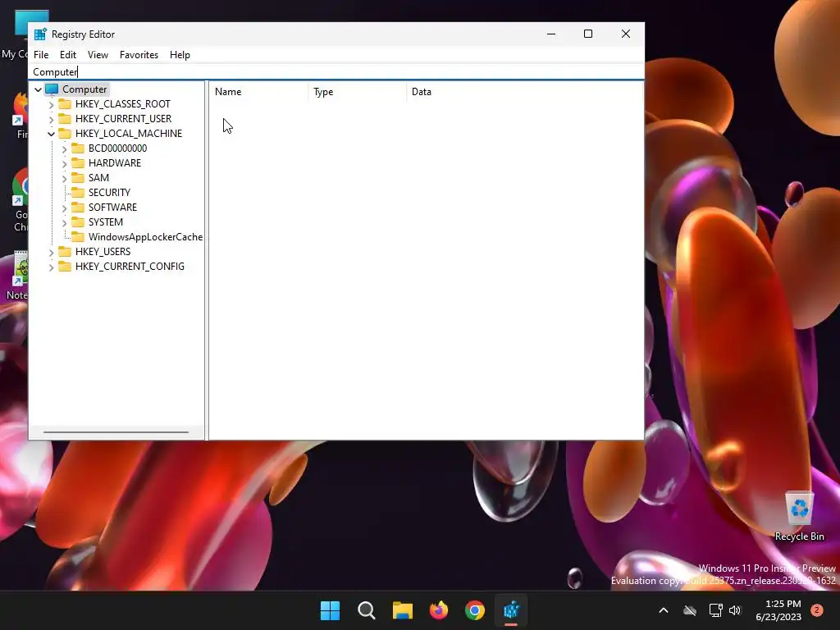This screenshot has height=630, width=840.
Task: Select the HKEY_CURRENT_USER key label
Action: click(x=123, y=119)
